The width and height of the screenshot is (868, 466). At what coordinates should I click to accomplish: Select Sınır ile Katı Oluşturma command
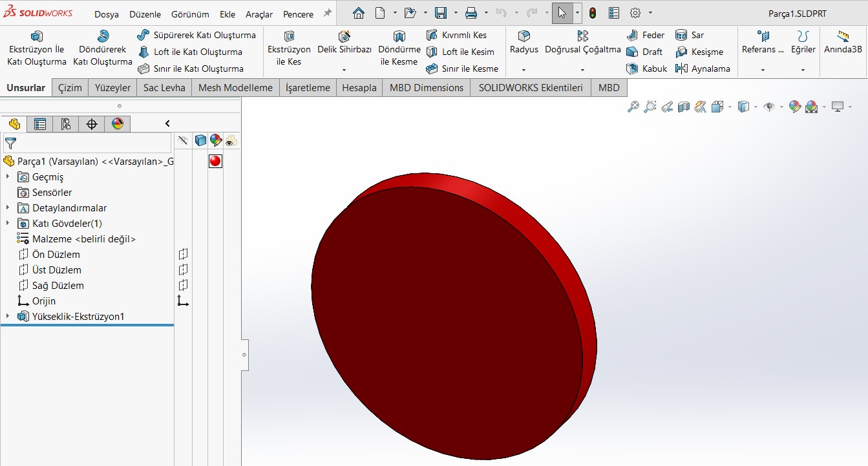click(x=191, y=69)
